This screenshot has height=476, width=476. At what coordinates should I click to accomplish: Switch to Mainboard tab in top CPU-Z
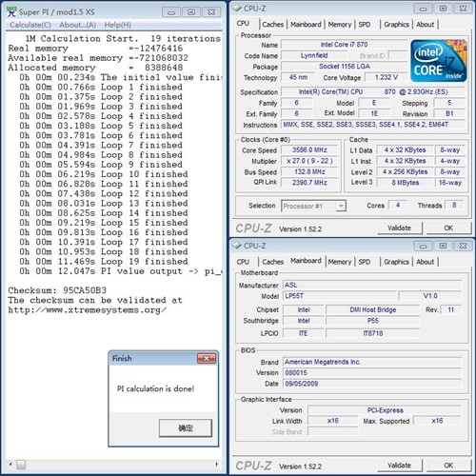point(306,25)
